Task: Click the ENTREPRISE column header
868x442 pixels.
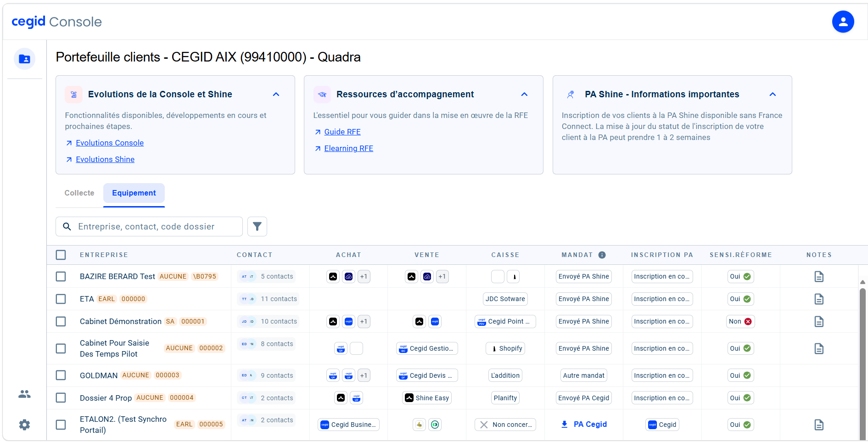Action: (x=104, y=255)
